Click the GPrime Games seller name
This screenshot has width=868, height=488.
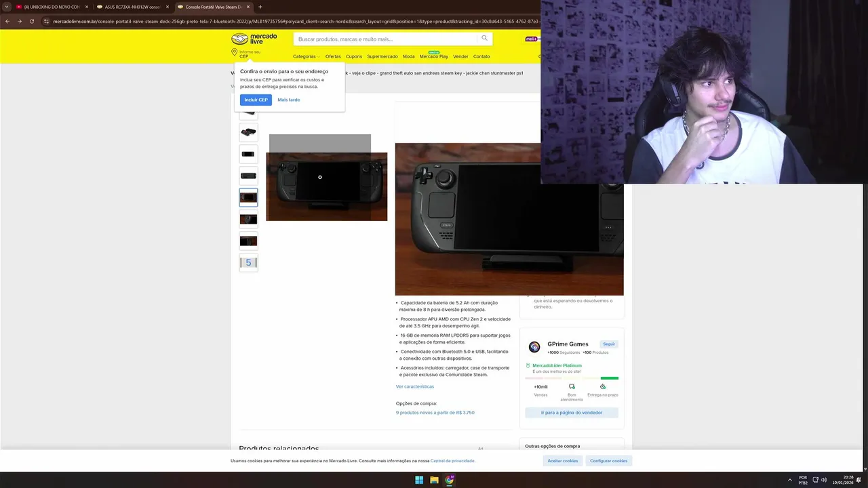coord(568,344)
